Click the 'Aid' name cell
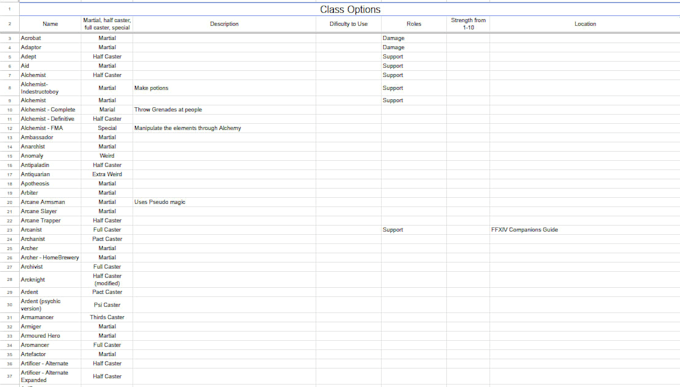680x387 pixels. [50, 66]
